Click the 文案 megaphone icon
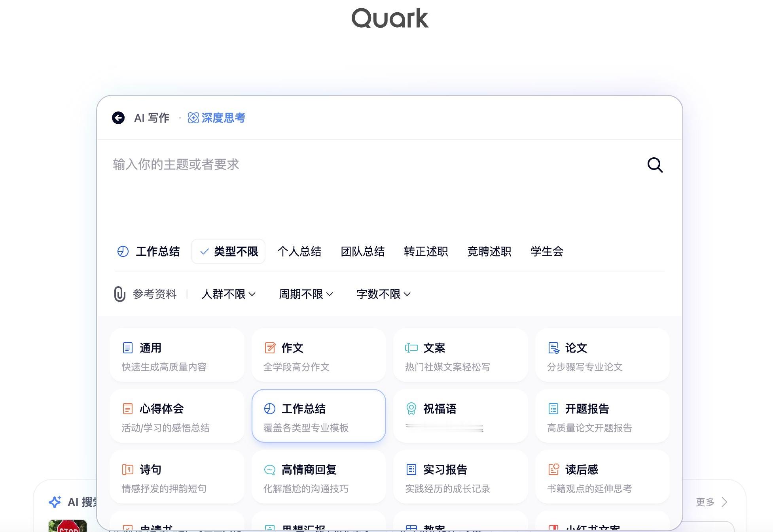Screen dimensions: 773x532 coord(411,348)
